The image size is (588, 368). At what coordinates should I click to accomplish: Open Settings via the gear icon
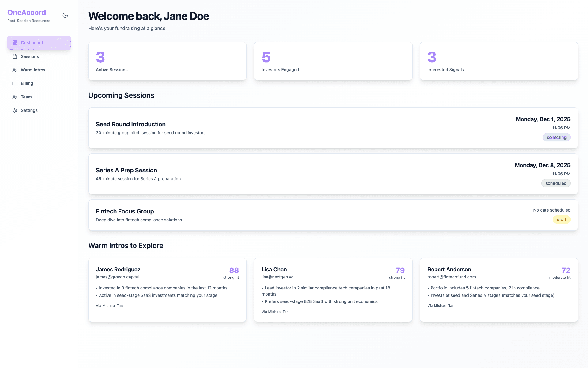click(x=15, y=110)
